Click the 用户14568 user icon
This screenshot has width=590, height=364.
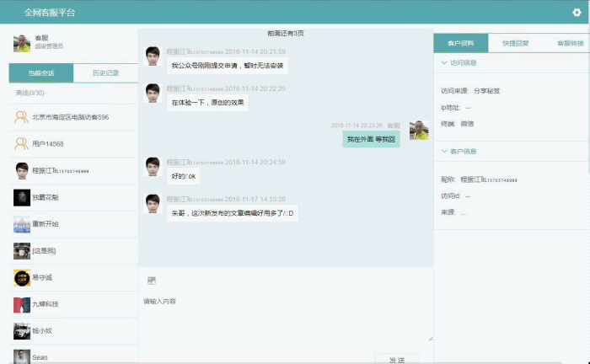(x=21, y=143)
